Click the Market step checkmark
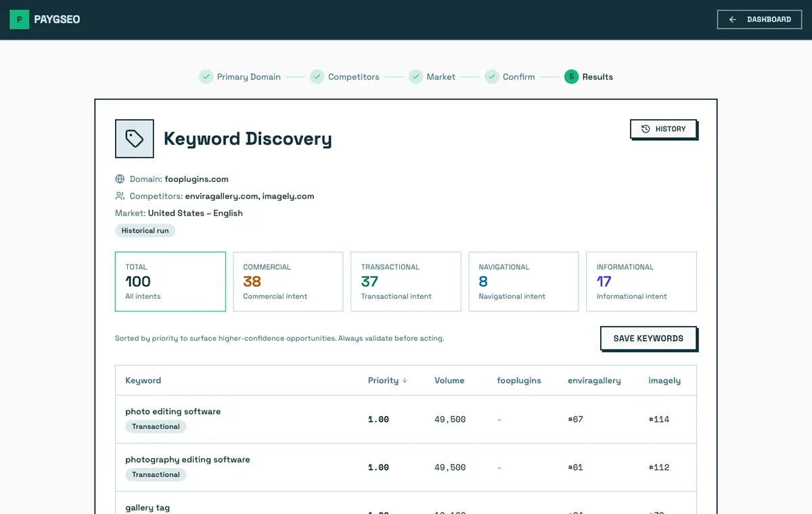The height and width of the screenshot is (514, 812). click(415, 76)
